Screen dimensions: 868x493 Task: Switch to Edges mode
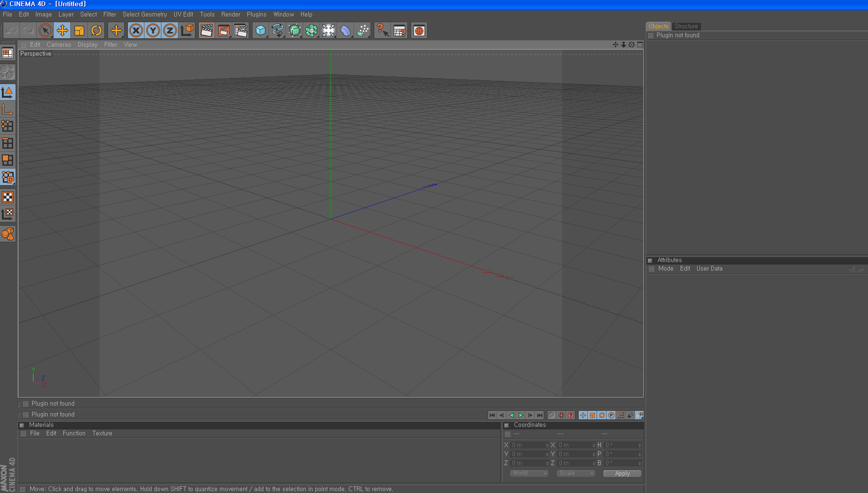coord(8,143)
